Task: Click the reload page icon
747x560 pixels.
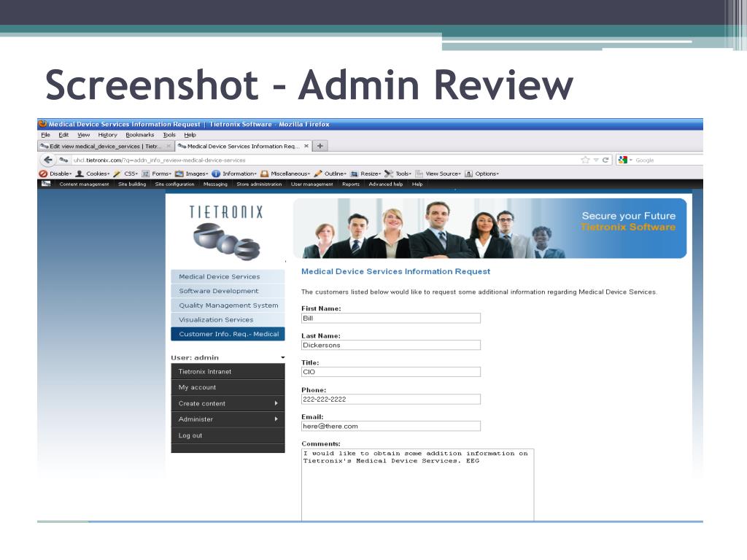Action: point(605,160)
